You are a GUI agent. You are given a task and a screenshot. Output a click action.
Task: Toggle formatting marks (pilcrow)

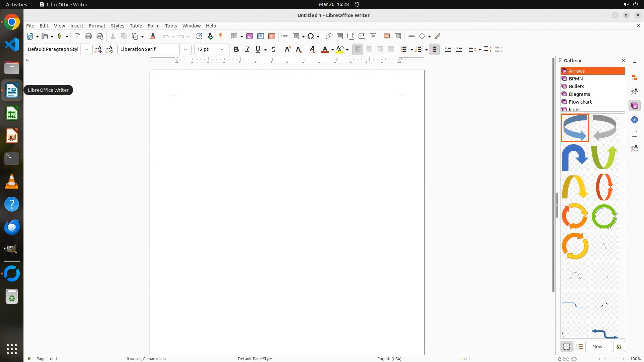pos(221,36)
